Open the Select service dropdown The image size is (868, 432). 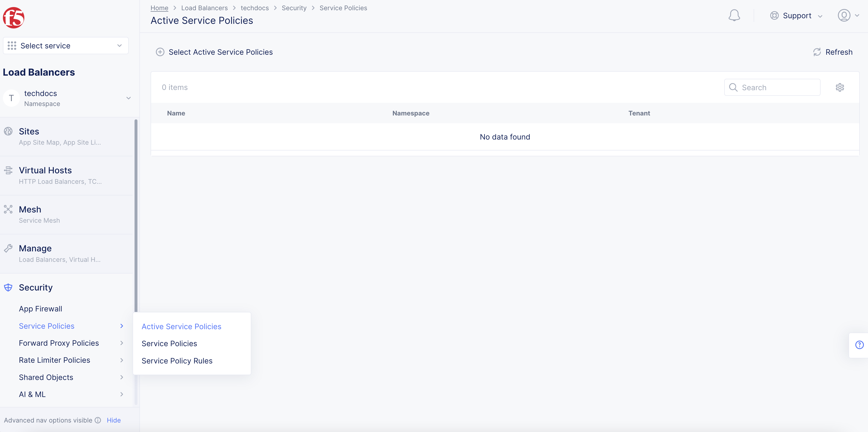point(65,46)
